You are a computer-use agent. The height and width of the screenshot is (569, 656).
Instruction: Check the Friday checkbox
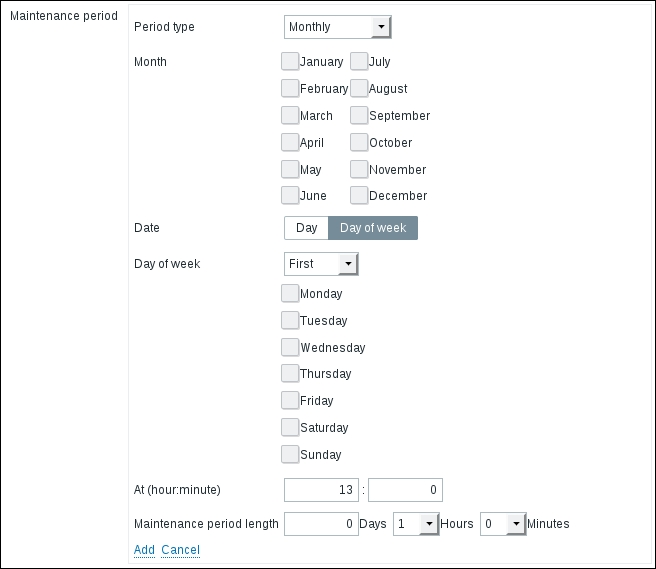[x=290, y=401]
